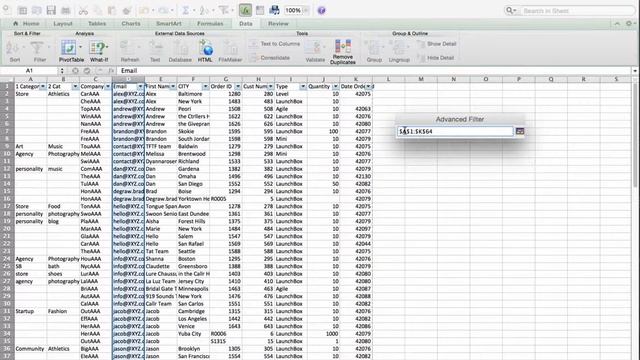Click the AutoSum sigma icon

pyautogui.click(x=185, y=11)
